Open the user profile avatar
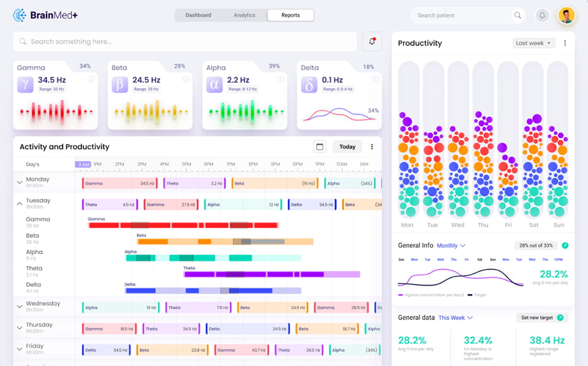This screenshot has height=366, width=588. tap(567, 16)
